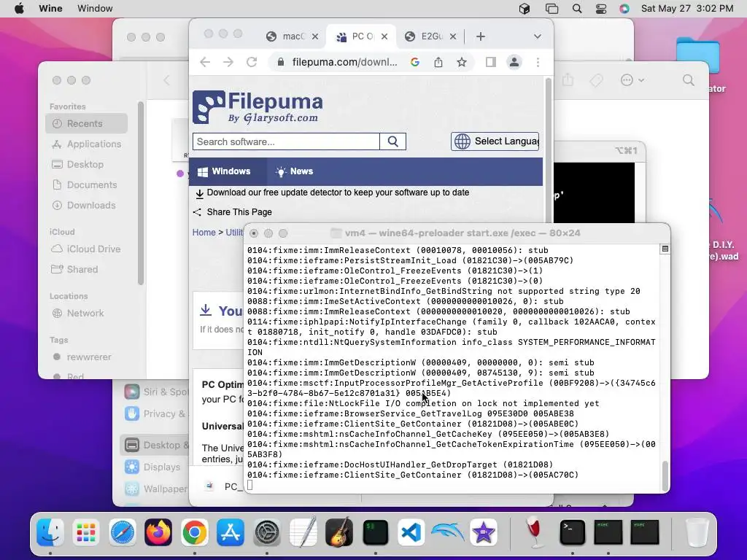Select Recents in Finder sidebar

coord(86,123)
